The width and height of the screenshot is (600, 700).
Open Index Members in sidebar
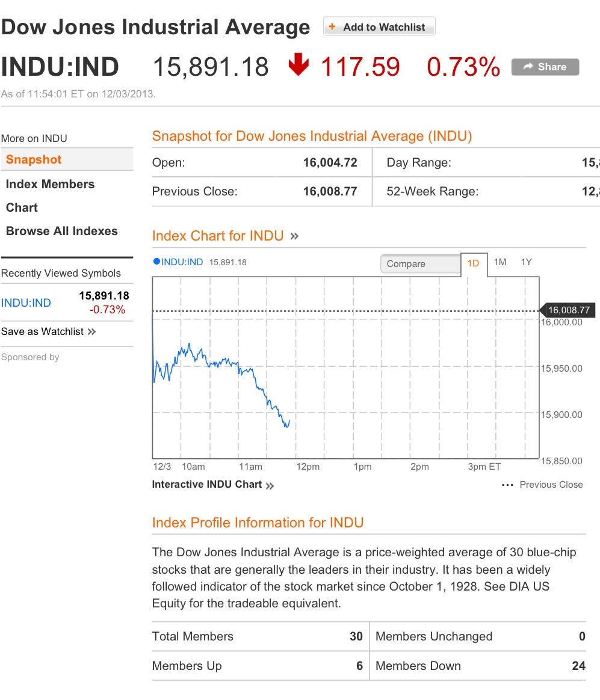tap(50, 184)
